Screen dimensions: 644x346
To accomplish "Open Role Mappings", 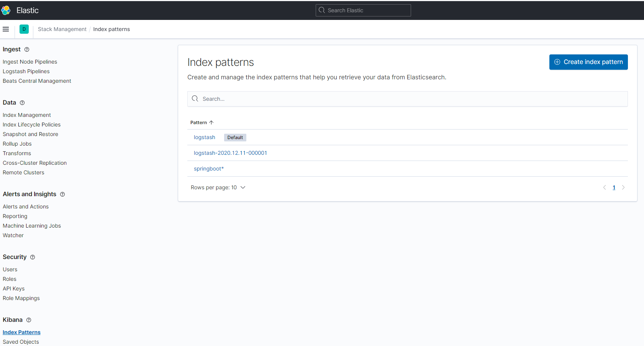I will [21, 298].
